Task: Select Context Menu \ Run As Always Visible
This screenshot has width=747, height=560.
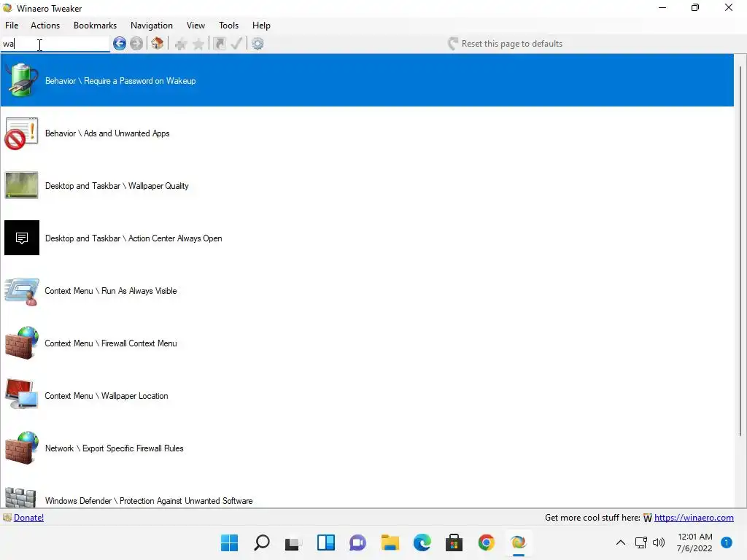Action: (367, 290)
